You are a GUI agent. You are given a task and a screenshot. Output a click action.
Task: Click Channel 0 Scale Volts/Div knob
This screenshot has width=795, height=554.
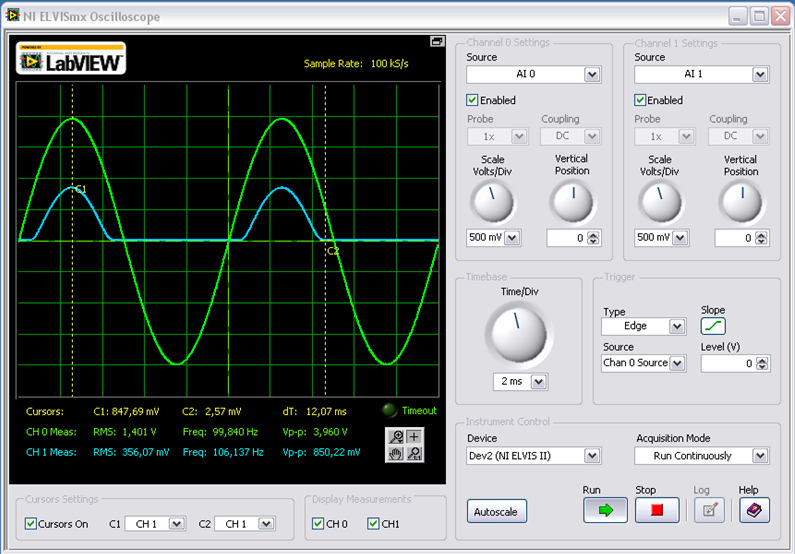(492, 202)
